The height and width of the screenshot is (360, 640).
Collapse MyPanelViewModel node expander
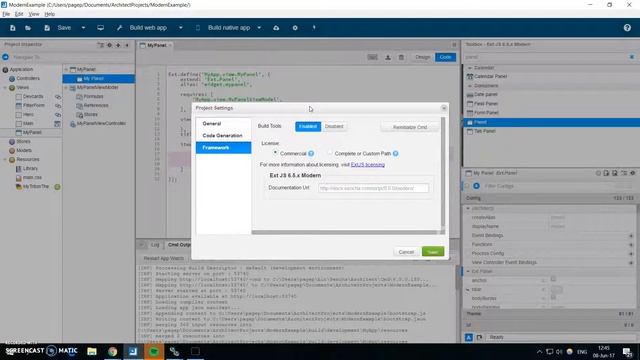point(67,87)
